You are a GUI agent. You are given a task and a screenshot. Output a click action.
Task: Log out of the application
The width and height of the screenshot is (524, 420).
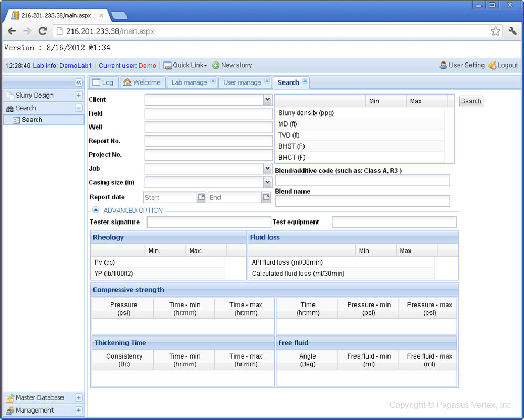(503, 65)
